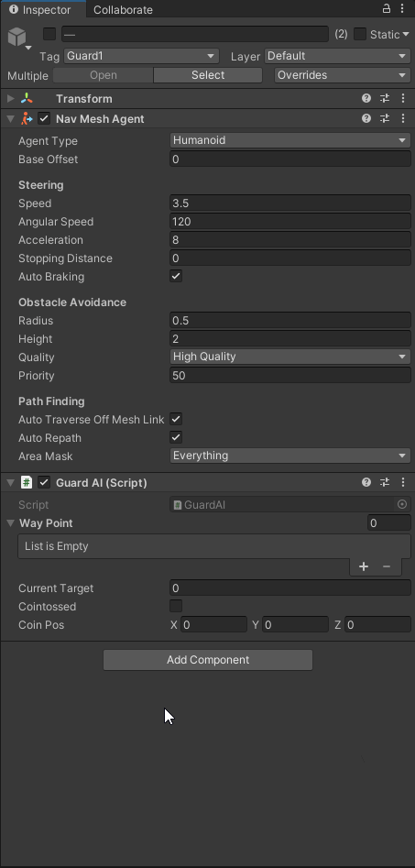The image size is (415, 868).
Task: Expand the Transform component foldout
Action: pos(10,99)
